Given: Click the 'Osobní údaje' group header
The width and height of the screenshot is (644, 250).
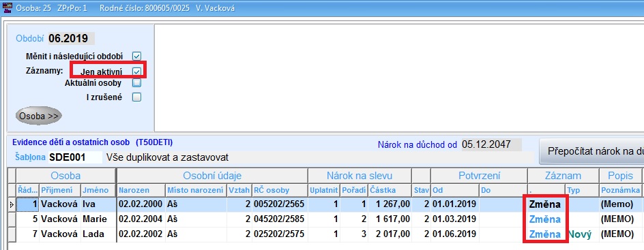Looking at the screenshot, I should 212,176.
